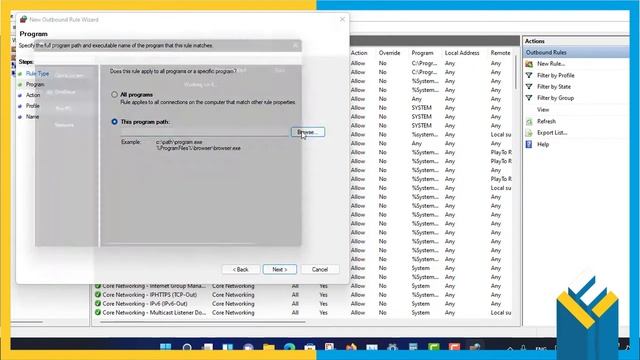Click green check icon of IPHTTPS (TCP-Out) rule

point(98,295)
